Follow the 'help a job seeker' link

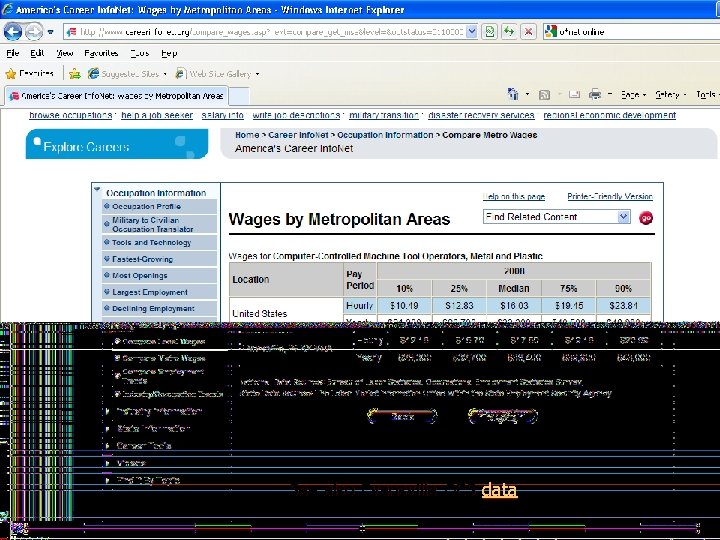point(157,115)
